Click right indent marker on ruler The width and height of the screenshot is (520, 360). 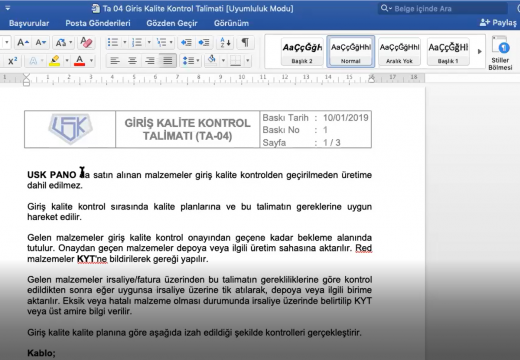pos(371,79)
